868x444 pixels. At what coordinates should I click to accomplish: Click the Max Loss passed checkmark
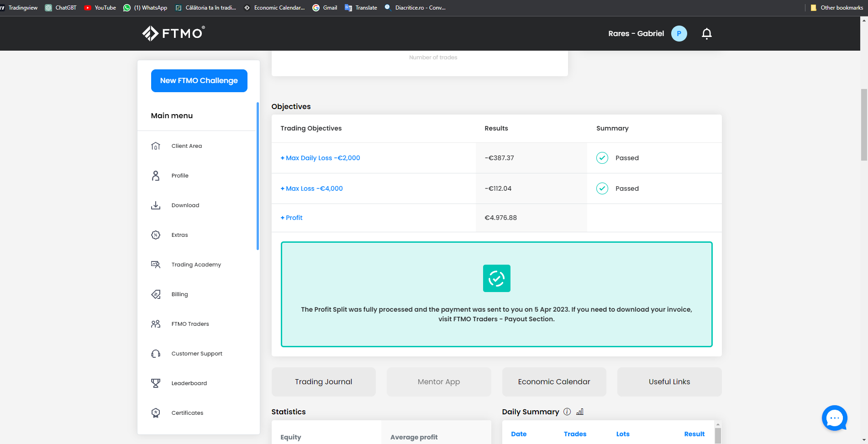tap(602, 188)
